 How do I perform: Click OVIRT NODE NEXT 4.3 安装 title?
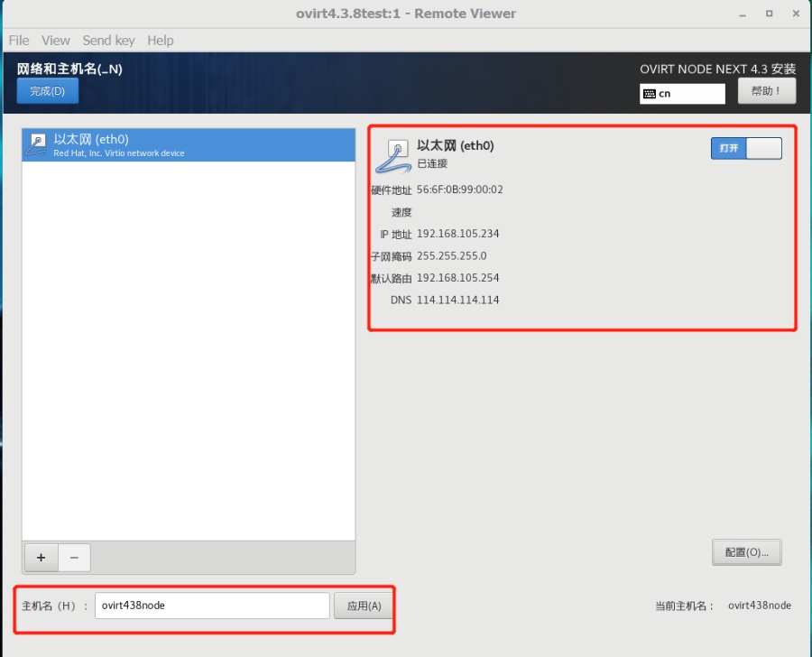[x=718, y=69]
